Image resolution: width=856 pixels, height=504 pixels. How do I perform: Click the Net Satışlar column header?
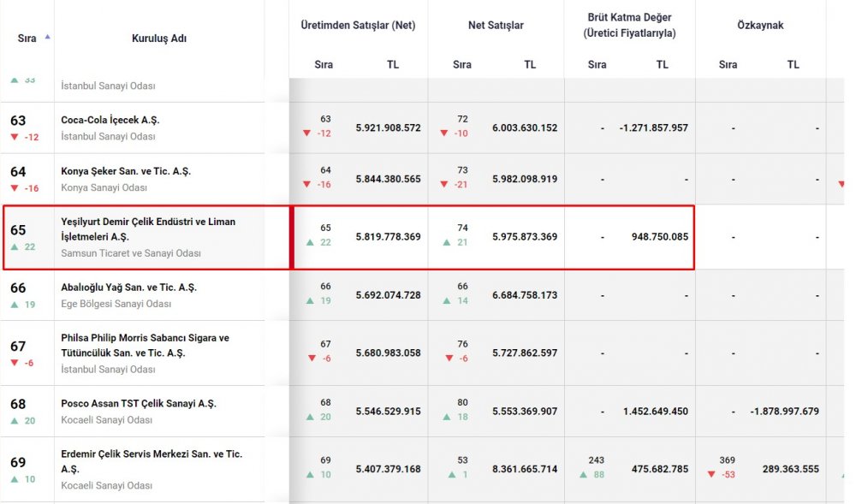496,25
